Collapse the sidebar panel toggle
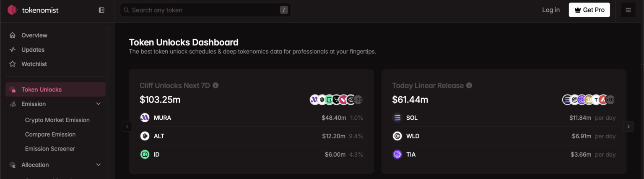Viewport: 644px width, 179px height. (101, 10)
